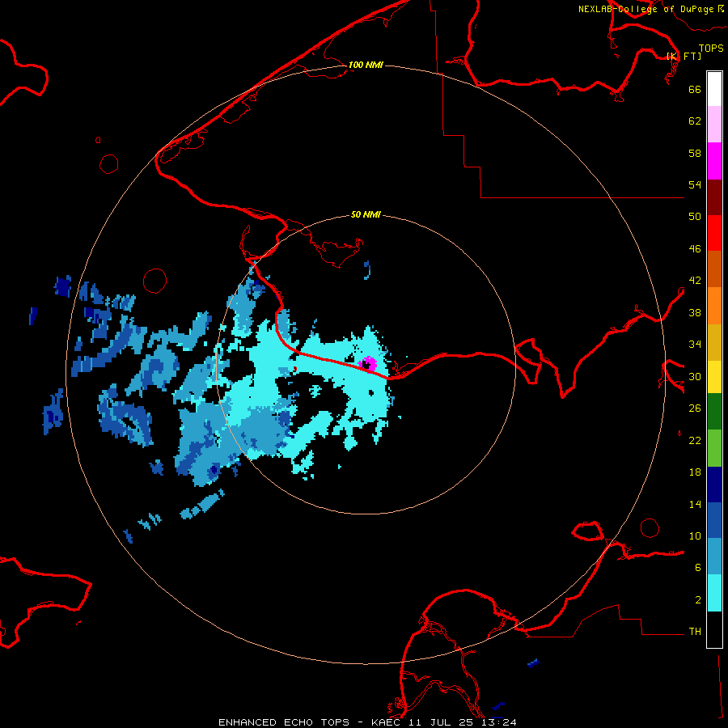The height and width of the screenshot is (728, 728).
Task: Click the cyan 2 kft legend swatch
Action: (714, 593)
